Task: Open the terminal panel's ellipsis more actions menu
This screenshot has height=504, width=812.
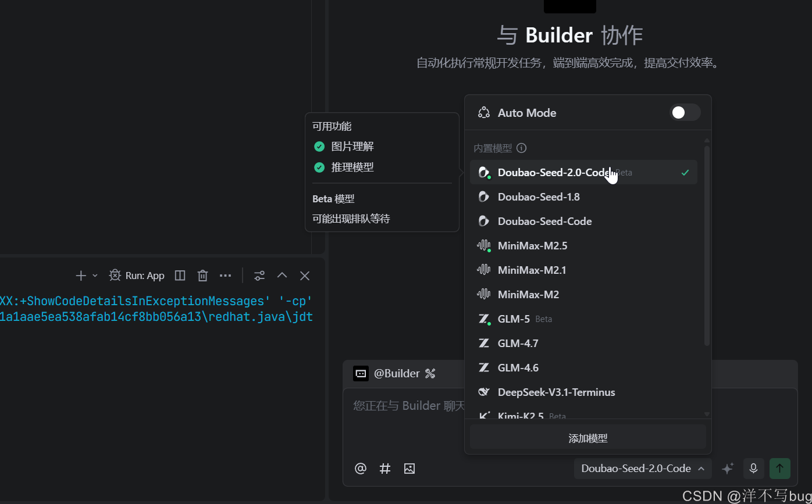Action: [x=225, y=276]
